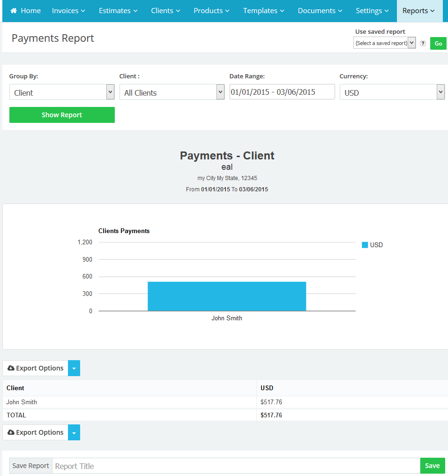Open the Settings menu

click(372, 11)
